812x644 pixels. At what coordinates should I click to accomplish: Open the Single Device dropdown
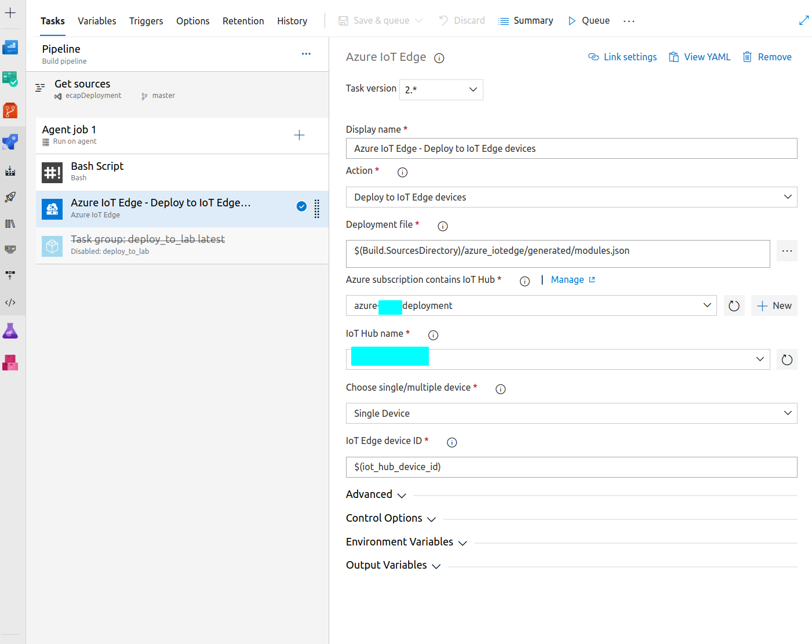tap(571, 413)
